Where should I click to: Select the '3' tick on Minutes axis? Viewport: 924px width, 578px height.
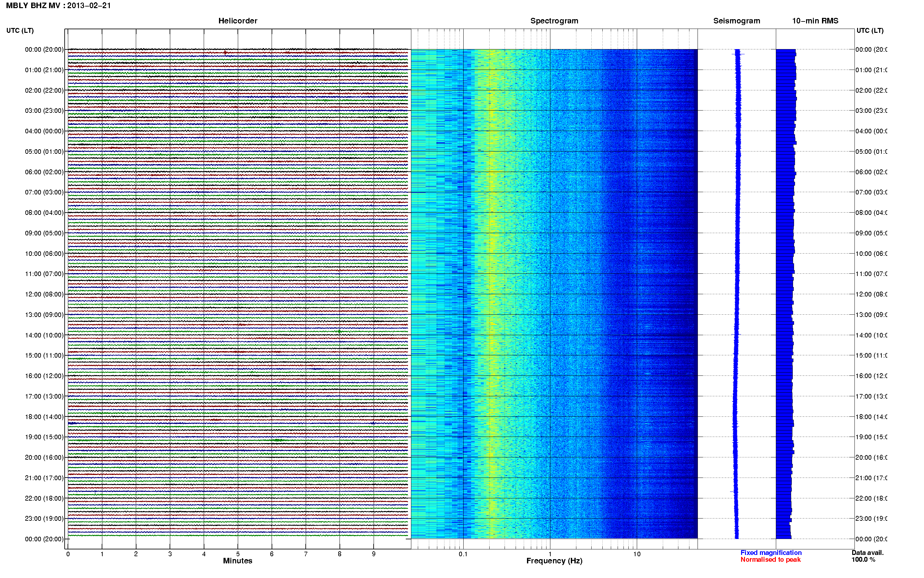pyautogui.click(x=170, y=554)
